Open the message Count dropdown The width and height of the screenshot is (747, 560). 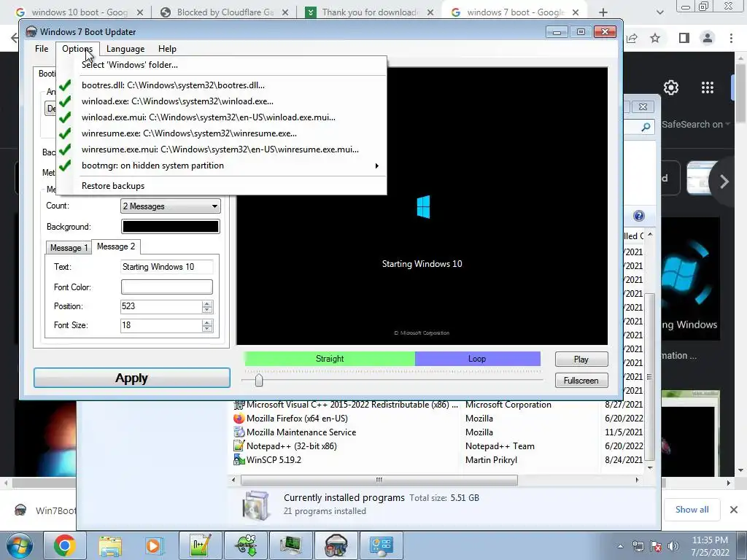coord(171,206)
